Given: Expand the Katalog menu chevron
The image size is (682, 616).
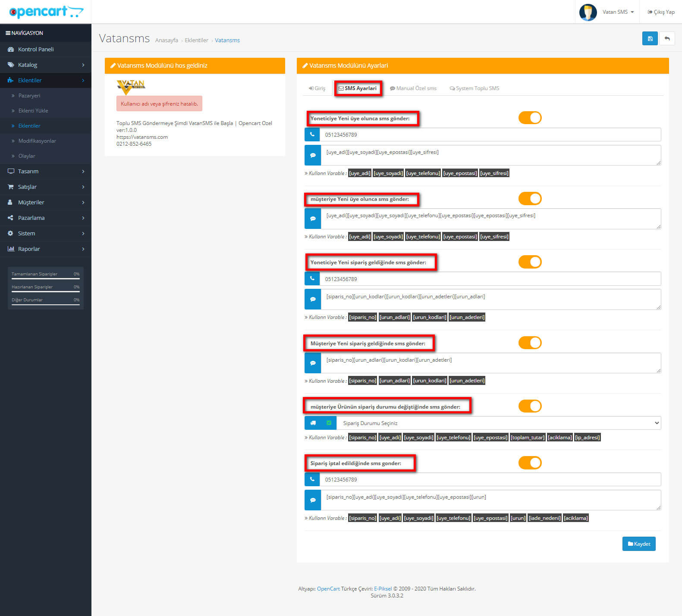Looking at the screenshot, I should pos(83,65).
